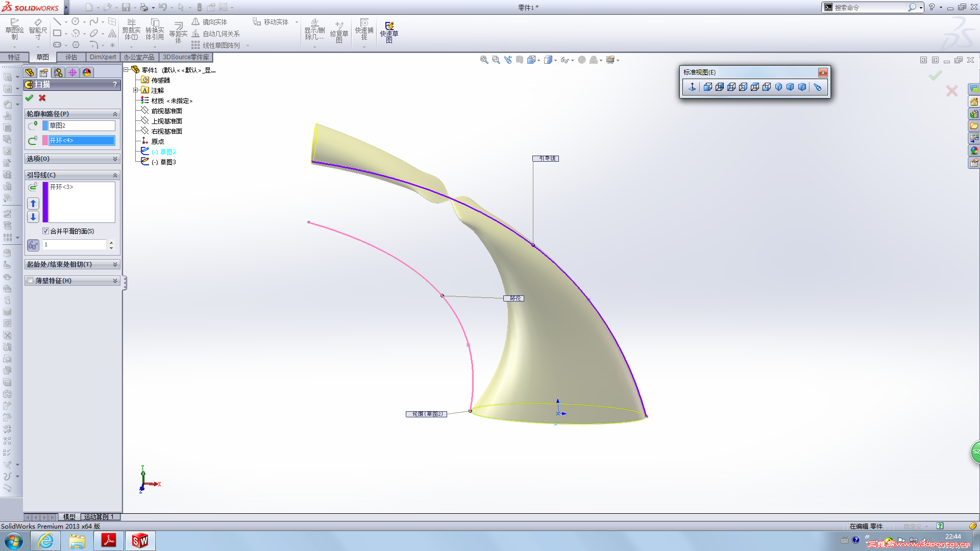Image resolution: width=980 pixels, height=551 pixels.
Task: Click the 草图2 profile selection field
Action: pyautogui.click(x=82, y=126)
